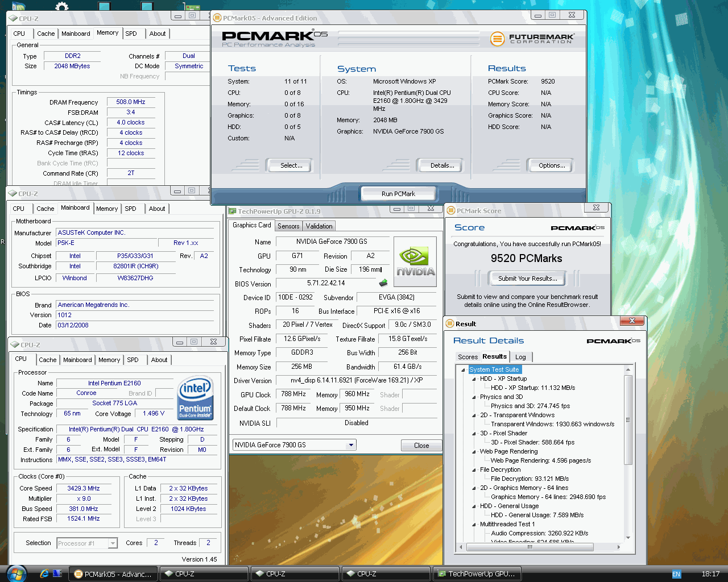Click the quick launch icon right of Internet Explorer
The width and height of the screenshot is (728, 582).
pos(57,573)
